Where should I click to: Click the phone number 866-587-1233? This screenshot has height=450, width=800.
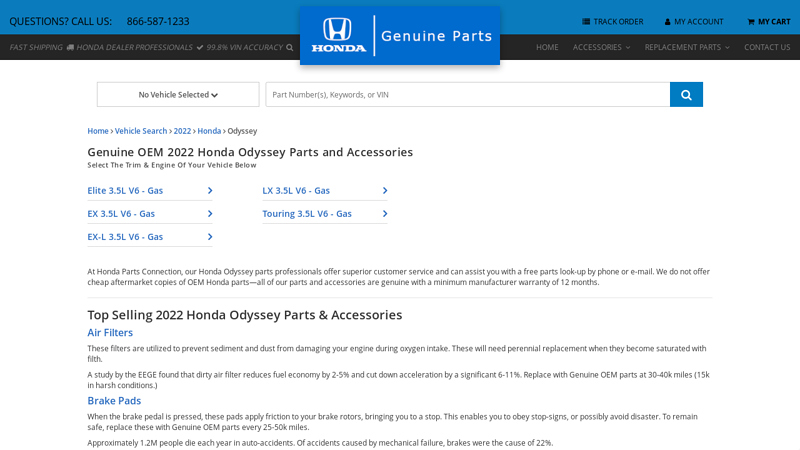click(158, 21)
